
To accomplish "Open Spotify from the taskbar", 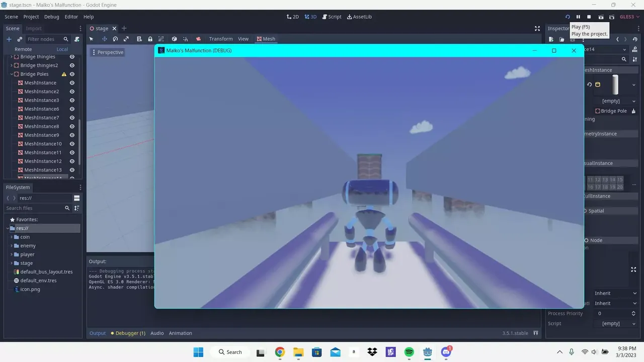I will [409, 352].
